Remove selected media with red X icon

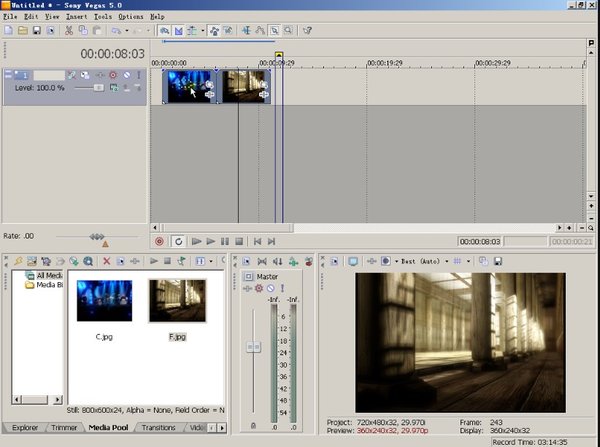point(107,261)
